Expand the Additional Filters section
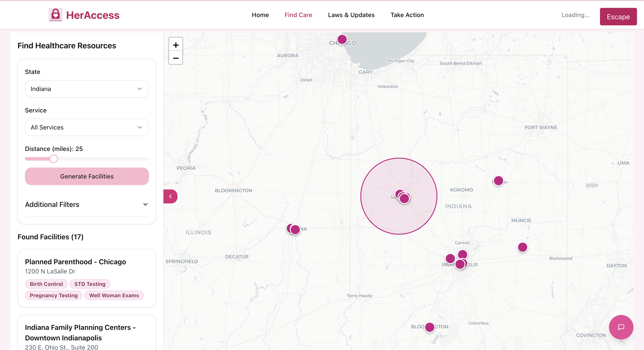 pyautogui.click(x=87, y=205)
